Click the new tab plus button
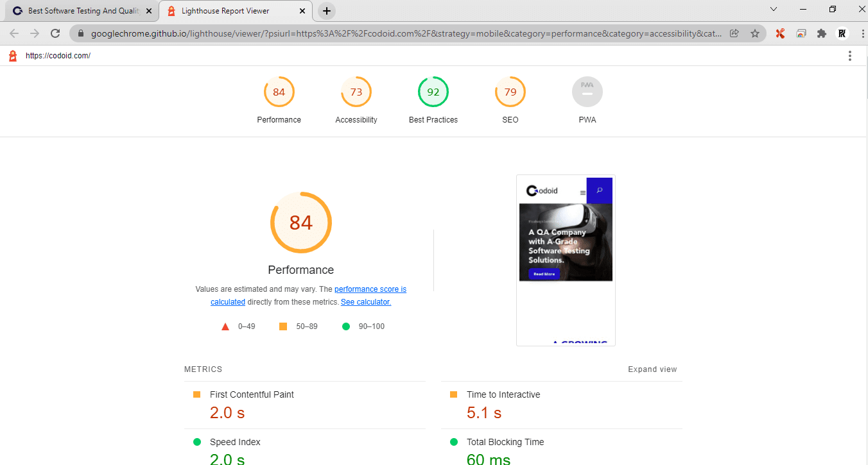Viewport: 868px width, 465px height. tap(327, 11)
